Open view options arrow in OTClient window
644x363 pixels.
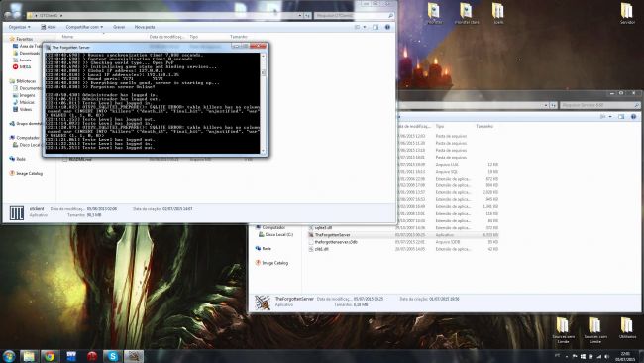click(365, 27)
